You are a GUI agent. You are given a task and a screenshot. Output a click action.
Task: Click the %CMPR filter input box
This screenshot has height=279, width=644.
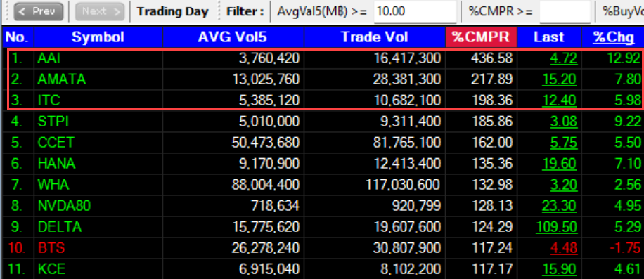pyautogui.click(x=565, y=11)
